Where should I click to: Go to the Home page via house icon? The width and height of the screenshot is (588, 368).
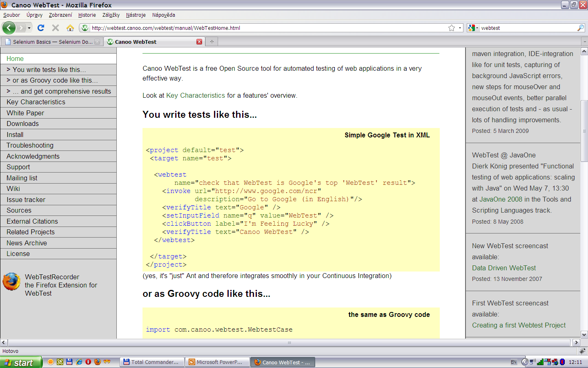click(70, 28)
